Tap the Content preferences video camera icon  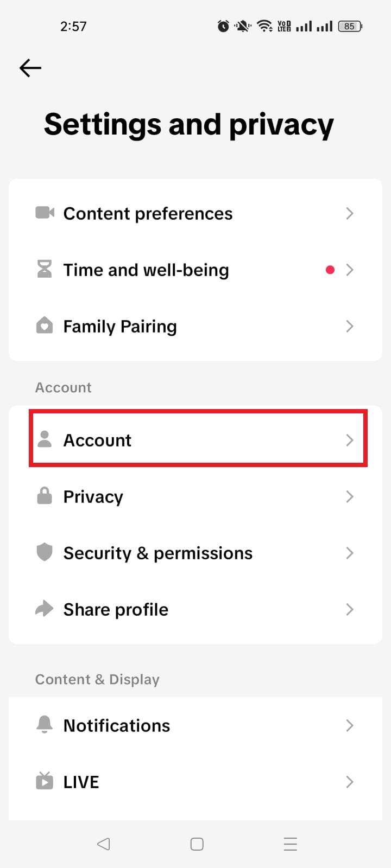point(45,213)
